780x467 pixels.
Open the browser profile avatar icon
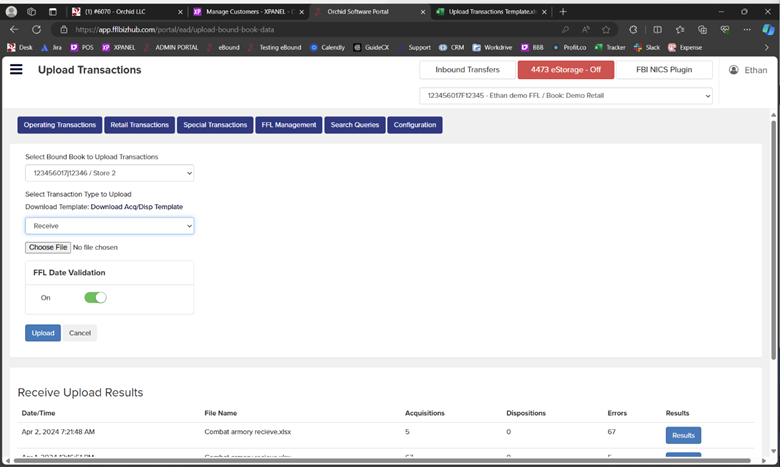pos(11,11)
